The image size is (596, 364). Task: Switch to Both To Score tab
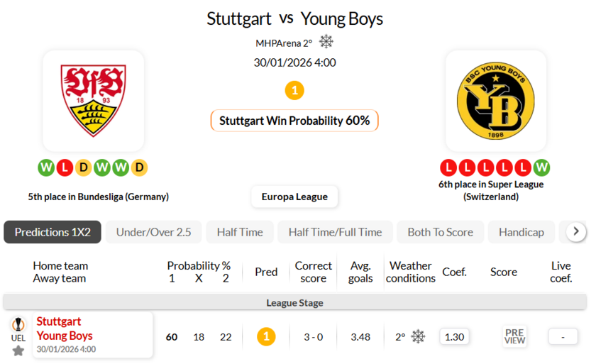tap(440, 232)
